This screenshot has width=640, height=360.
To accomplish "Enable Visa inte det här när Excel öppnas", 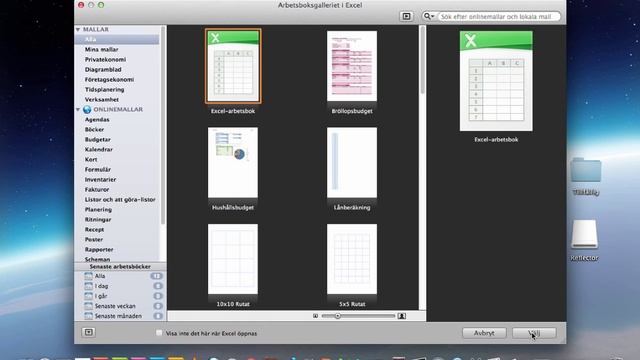I will pyautogui.click(x=159, y=333).
